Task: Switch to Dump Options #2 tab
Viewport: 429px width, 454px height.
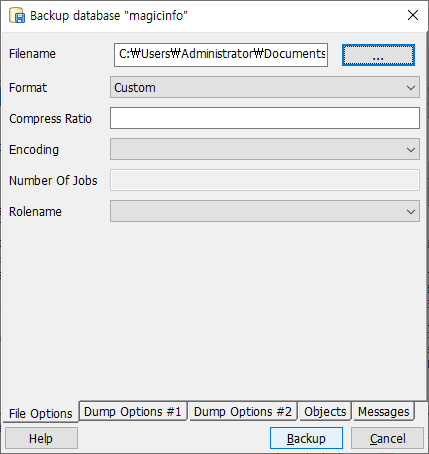Action: 243,412
